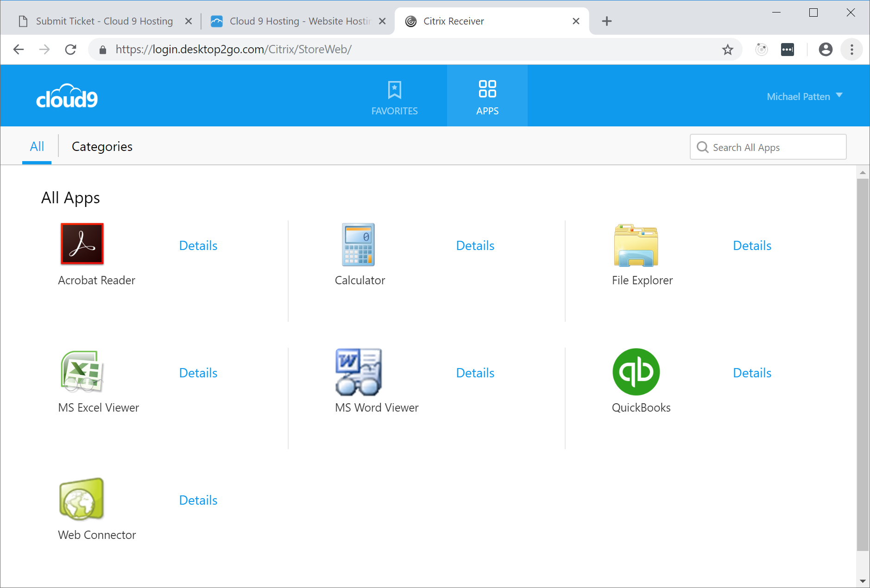The image size is (870, 588).
Task: Launch the MS Word Viewer icon
Action: click(359, 372)
